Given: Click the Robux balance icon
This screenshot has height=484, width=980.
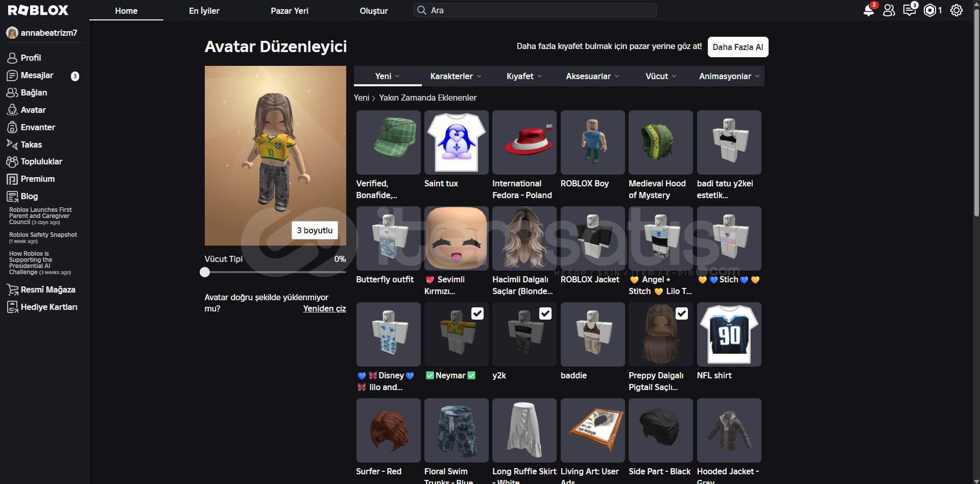Looking at the screenshot, I should (930, 10).
